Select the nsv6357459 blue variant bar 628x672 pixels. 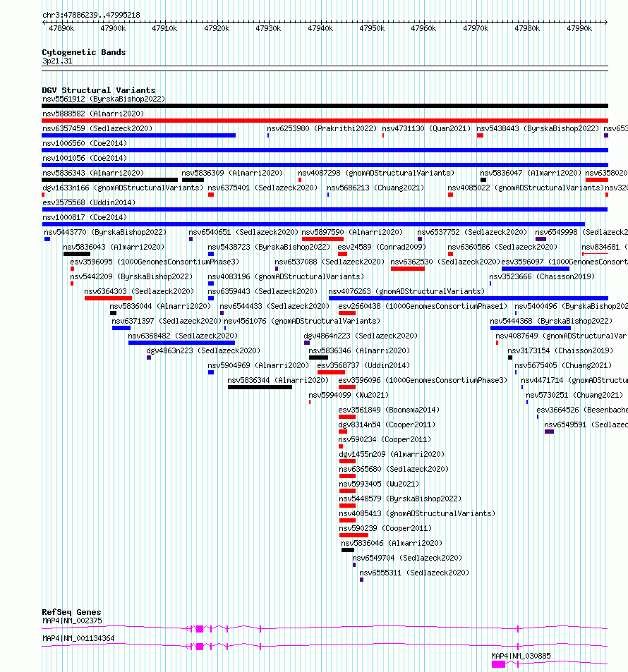[138, 135]
